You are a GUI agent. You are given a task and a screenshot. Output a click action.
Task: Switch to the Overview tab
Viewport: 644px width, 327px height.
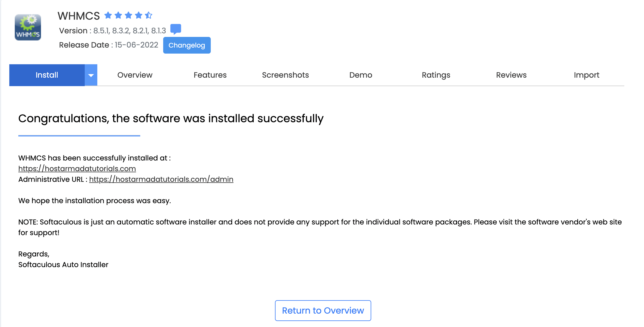click(135, 75)
